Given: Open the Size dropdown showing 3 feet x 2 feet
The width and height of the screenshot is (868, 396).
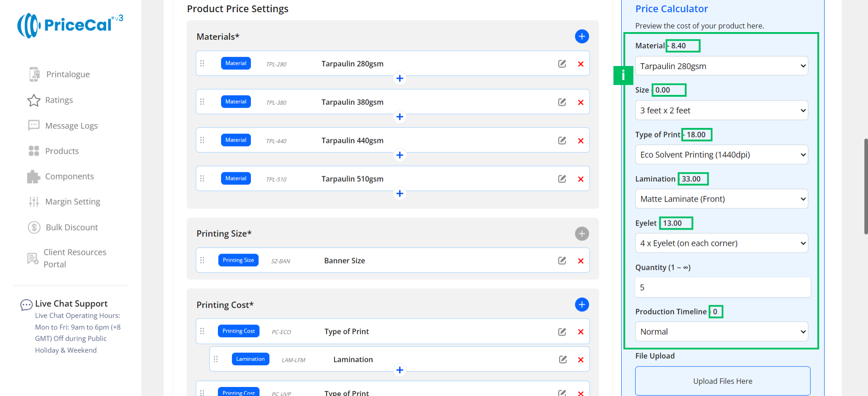Looking at the screenshot, I should (x=721, y=110).
